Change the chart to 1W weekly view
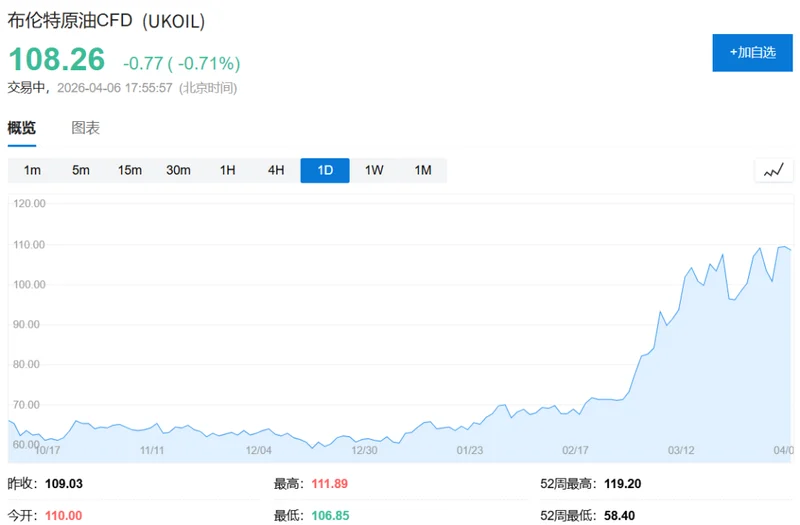The image size is (800, 525). 374,170
